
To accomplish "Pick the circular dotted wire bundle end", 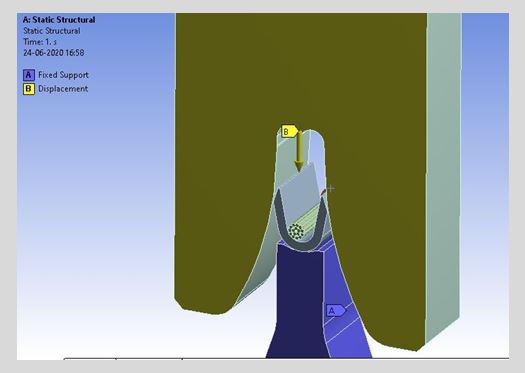I will (x=296, y=231).
